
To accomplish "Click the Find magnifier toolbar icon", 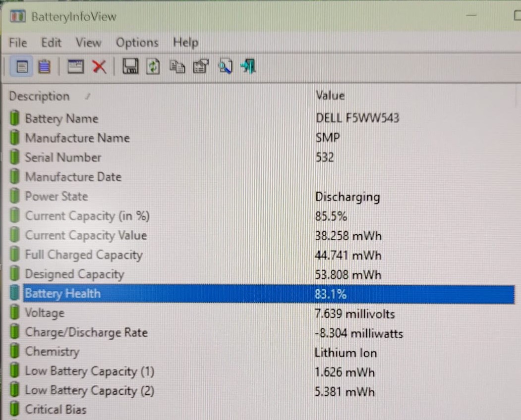I will (225, 66).
